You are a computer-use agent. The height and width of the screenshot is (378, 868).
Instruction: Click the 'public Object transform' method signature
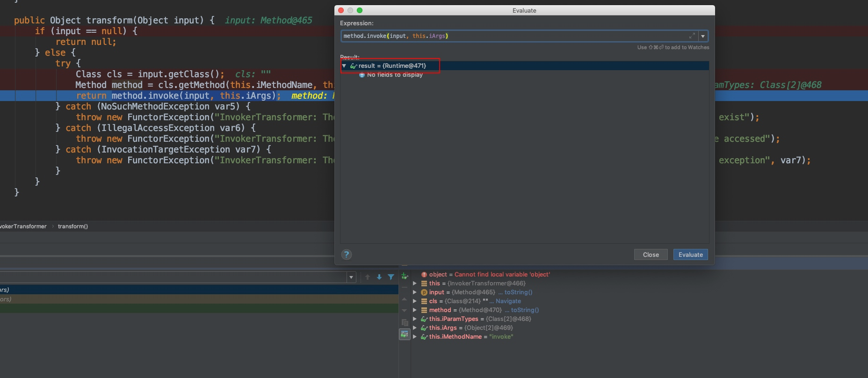tap(114, 21)
